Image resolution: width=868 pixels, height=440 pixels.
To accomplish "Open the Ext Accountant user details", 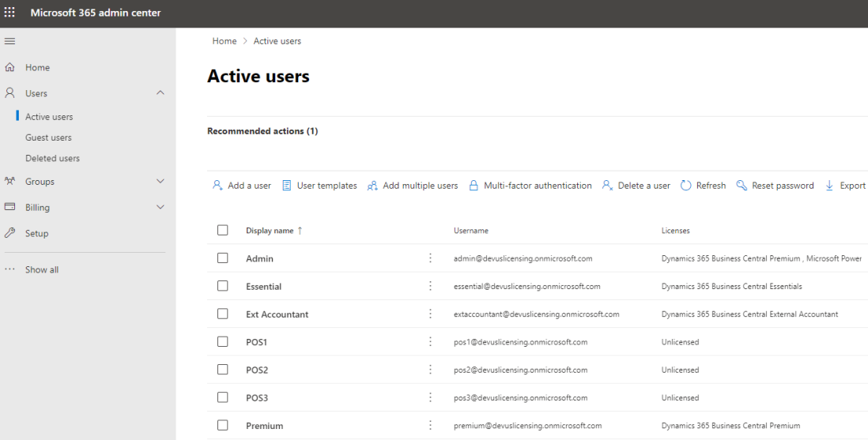I will (277, 314).
